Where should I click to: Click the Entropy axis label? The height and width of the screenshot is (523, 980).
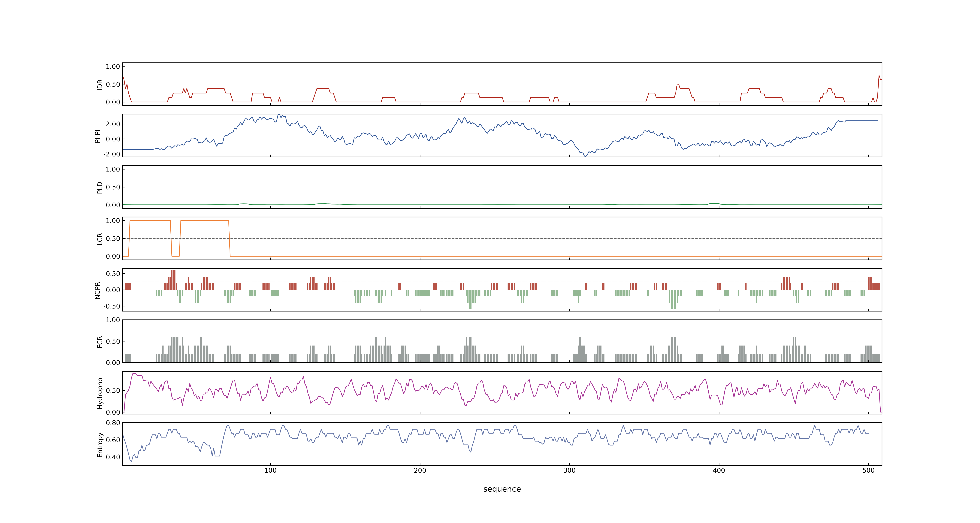[100, 445]
